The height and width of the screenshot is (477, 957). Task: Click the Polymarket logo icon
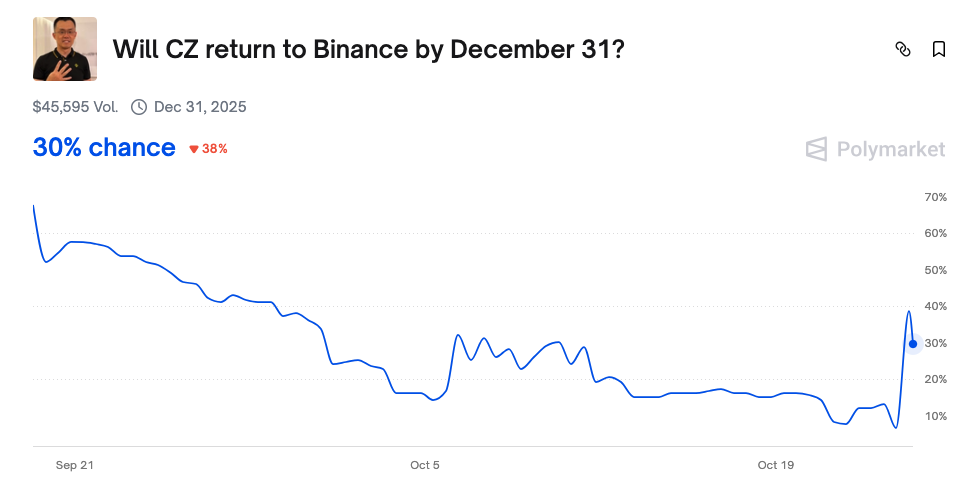coord(817,149)
